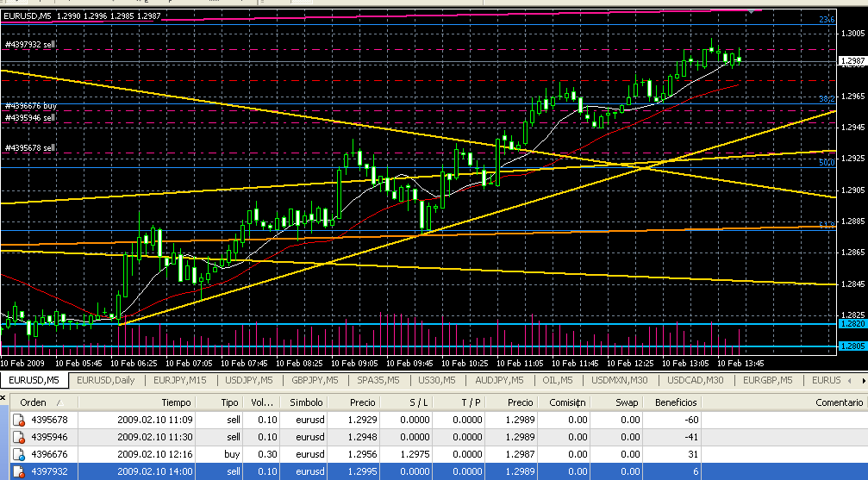The height and width of the screenshot is (480, 868).
Task: Open the EURJPY,M15 chart tab
Action: [x=178, y=380]
